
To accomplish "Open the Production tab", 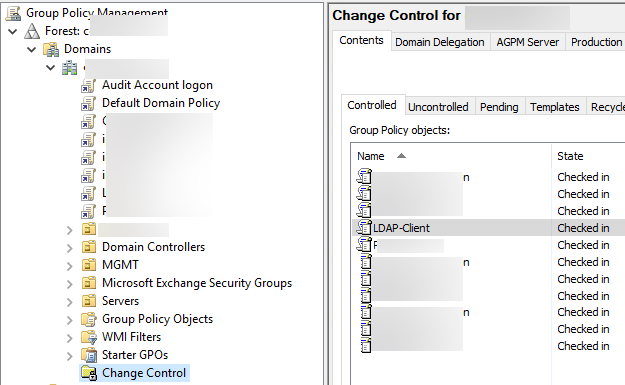I will pos(596,42).
